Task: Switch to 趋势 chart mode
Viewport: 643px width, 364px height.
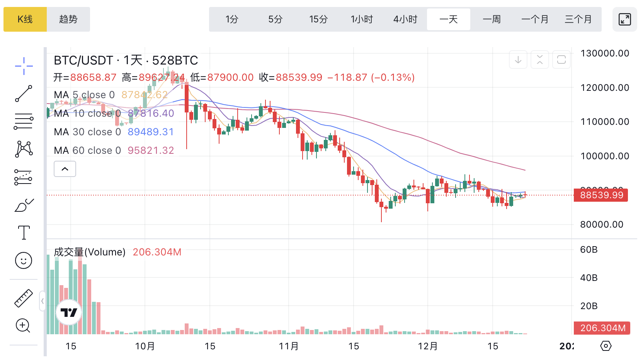Action: tap(68, 19)
